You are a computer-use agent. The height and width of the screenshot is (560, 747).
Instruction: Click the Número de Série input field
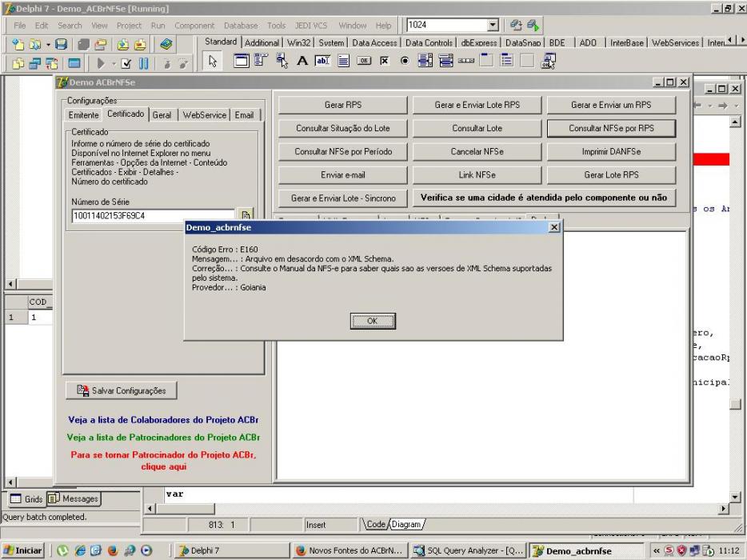[154, 215]
